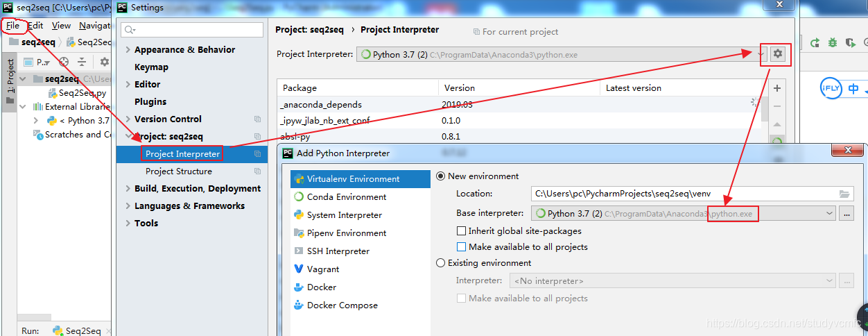
Task: Click the browse button beside Base interpreter
Action: pos(847,214)
